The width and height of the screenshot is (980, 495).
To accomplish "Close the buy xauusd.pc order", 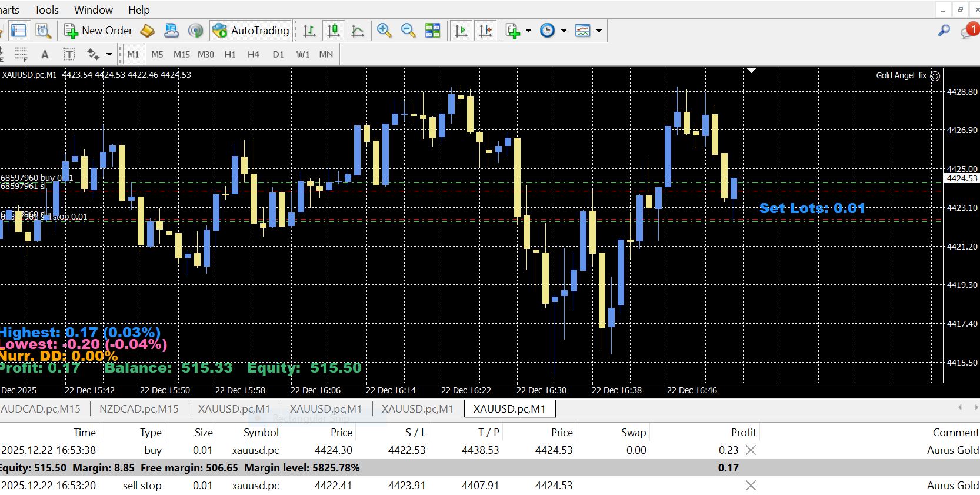I will [751, 450].
